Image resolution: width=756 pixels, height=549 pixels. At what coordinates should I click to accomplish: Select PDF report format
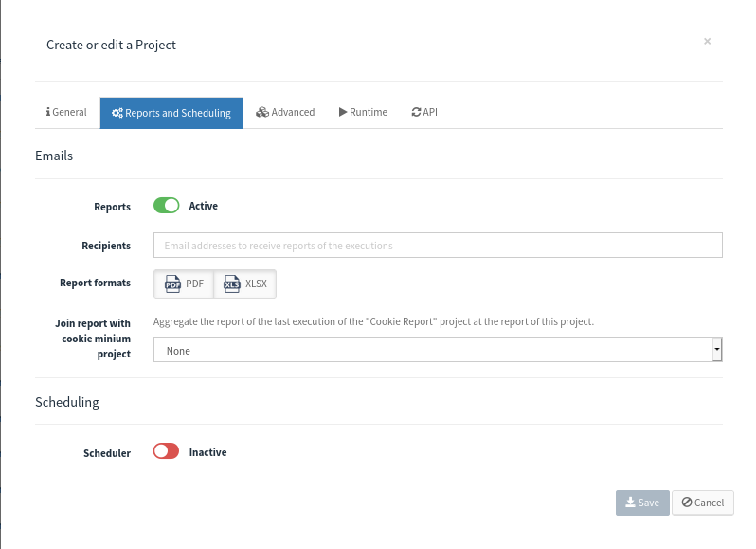184,284
